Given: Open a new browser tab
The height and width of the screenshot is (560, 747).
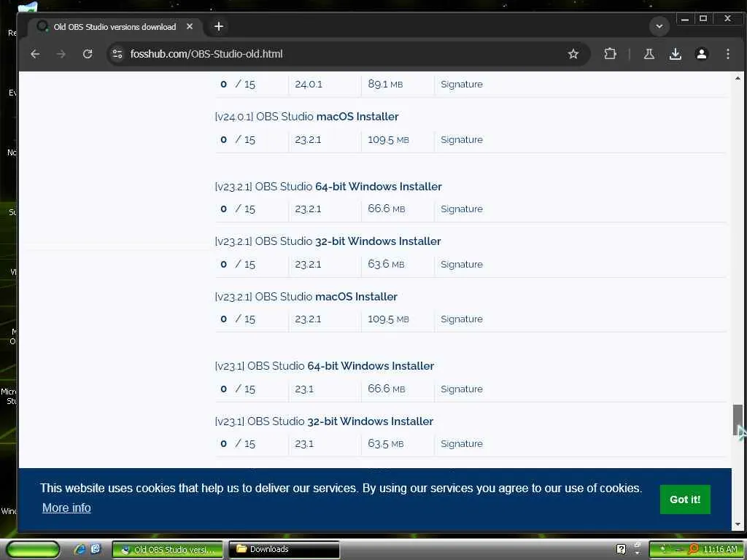Looking at the screenshot, I should click(x=219, y=27).
